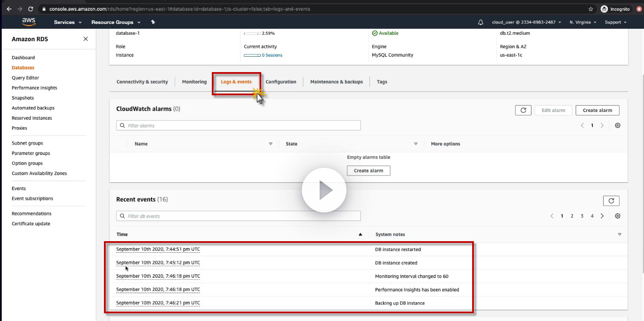644x321 pixels.
Task: Open Reserved instances in the sidebar
Action: click(x=32, y=118)
